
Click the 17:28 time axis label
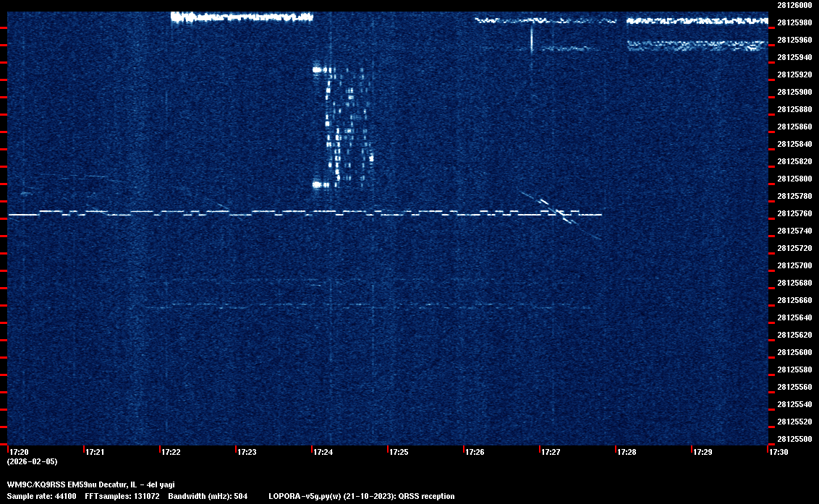[x=627, y=452]
